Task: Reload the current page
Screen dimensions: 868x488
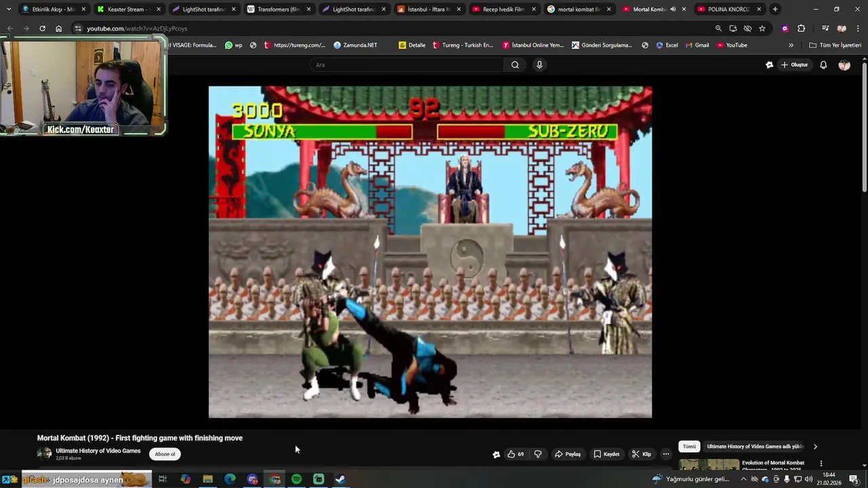Action: click(x=42, y=28)
